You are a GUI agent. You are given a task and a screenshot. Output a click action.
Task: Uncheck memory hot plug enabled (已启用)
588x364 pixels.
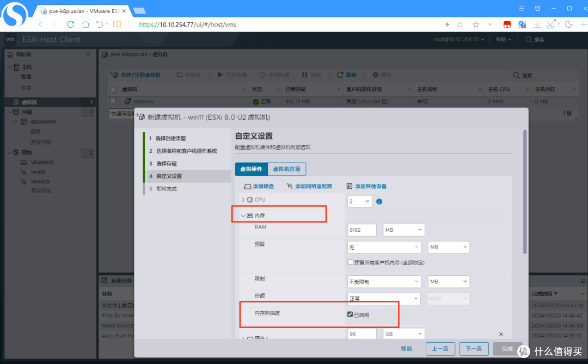click(350, 314)
